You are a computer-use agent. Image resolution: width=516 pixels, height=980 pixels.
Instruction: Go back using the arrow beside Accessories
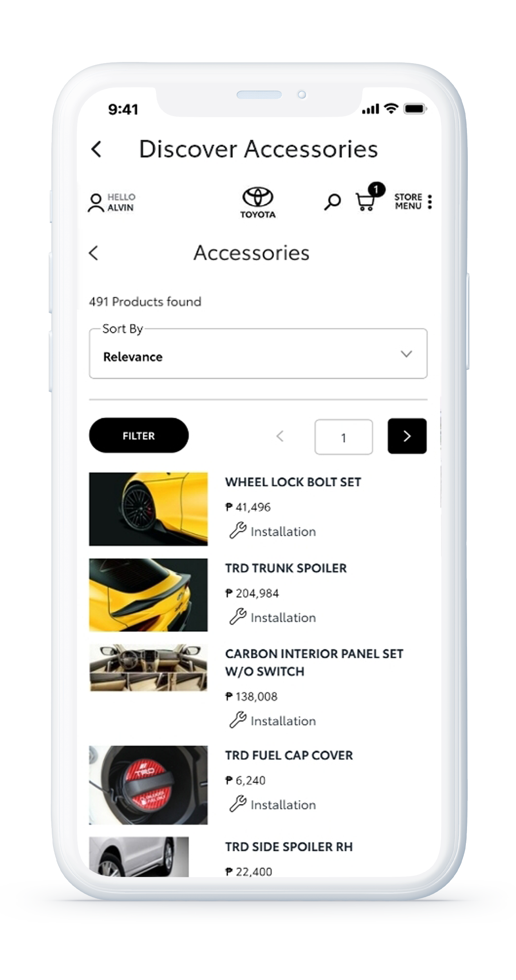[94, 253]
